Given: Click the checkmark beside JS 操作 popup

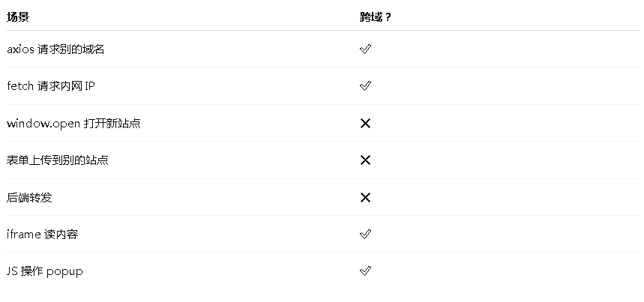Looking at the screenshot, I should pyautogui.click(x=365, y=271).
